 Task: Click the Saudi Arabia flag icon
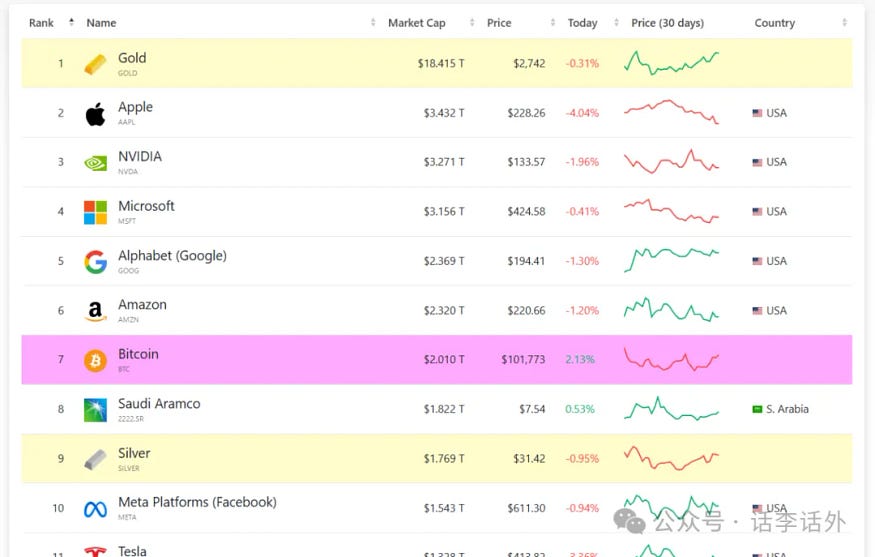click(x=757, y=409)
